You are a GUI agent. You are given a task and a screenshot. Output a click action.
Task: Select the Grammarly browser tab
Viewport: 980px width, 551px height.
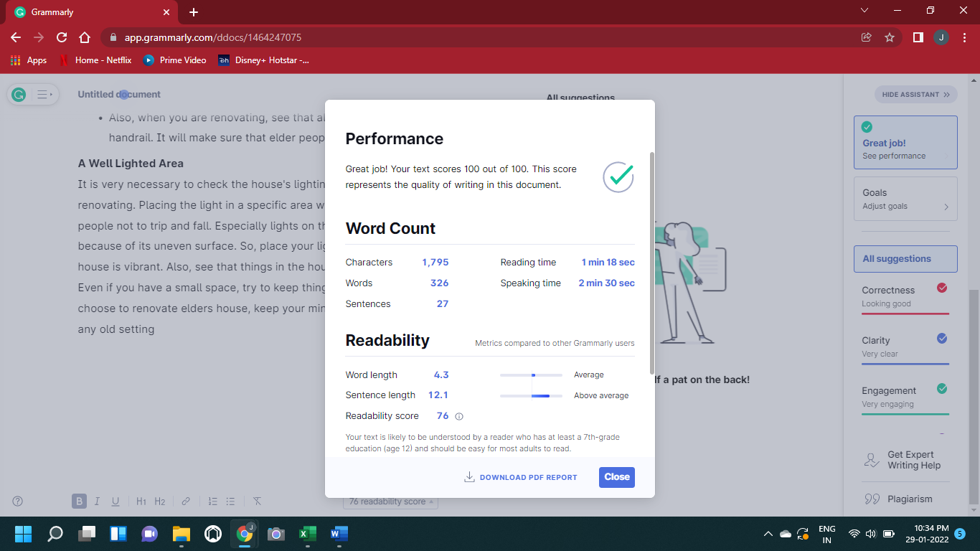point(93,12)
